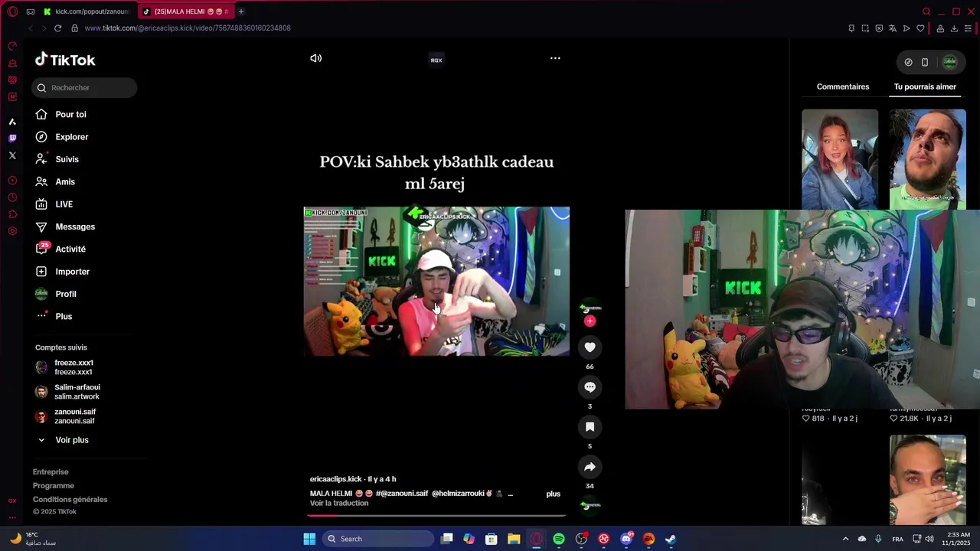This screenshot has height=551, width=980.
Task: Open the Explorer page
Action: (x=61, y=137)
